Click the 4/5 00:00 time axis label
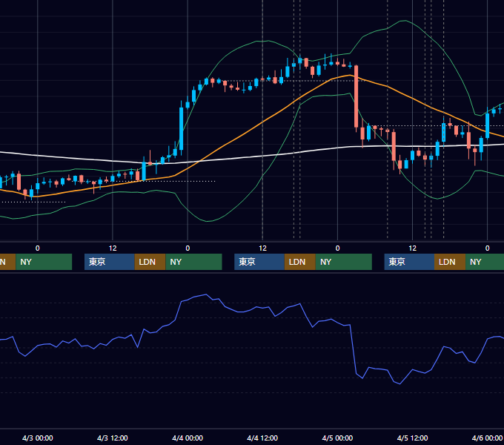The image size is (504, 445). pyautogui.click(x=337, y=438)
